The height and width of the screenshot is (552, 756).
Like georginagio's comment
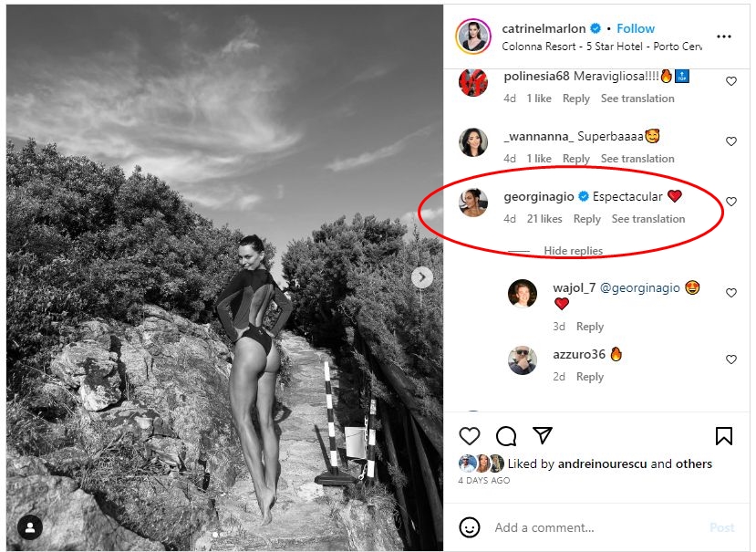coord(731,202)
